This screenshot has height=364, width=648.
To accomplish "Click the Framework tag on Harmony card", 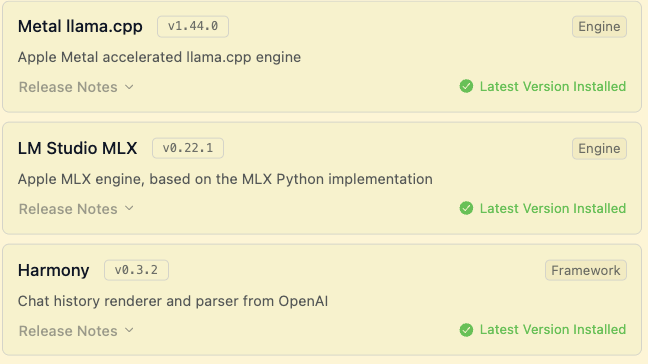I will [x=586, y=271].
